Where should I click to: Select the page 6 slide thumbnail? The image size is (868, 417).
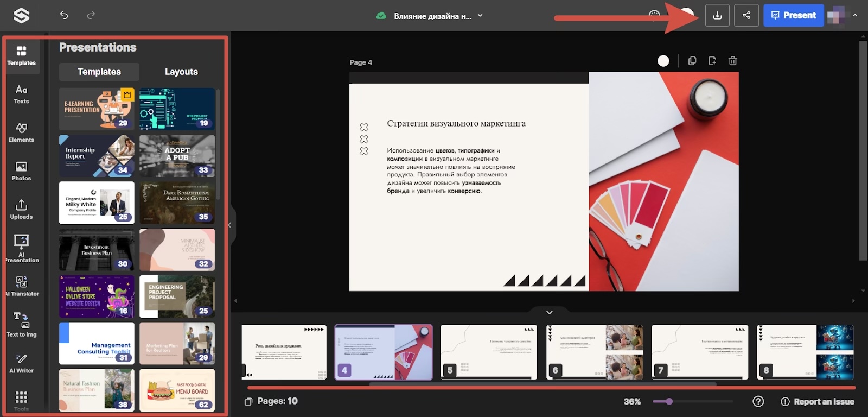[595, 352]
